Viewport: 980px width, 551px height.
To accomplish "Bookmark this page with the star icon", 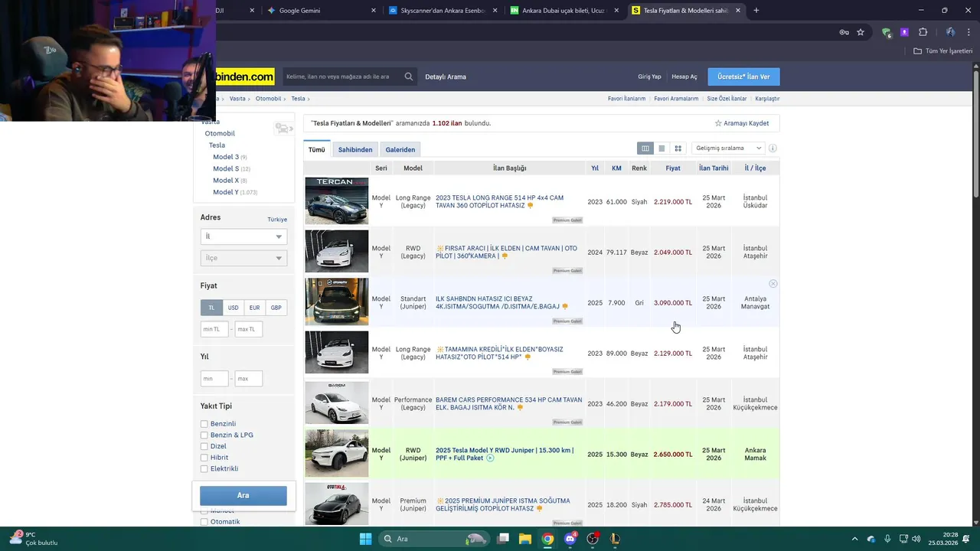I will point(861,32).
